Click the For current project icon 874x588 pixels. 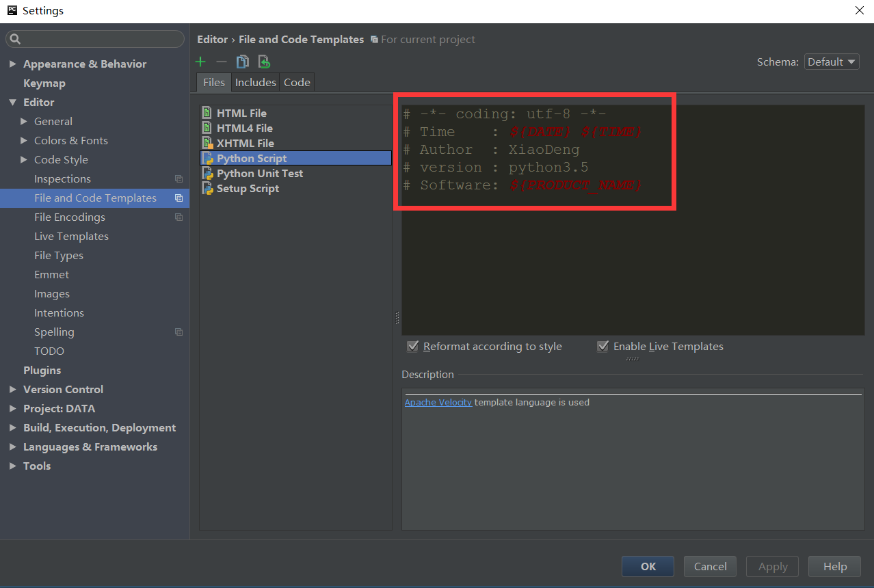374,40
